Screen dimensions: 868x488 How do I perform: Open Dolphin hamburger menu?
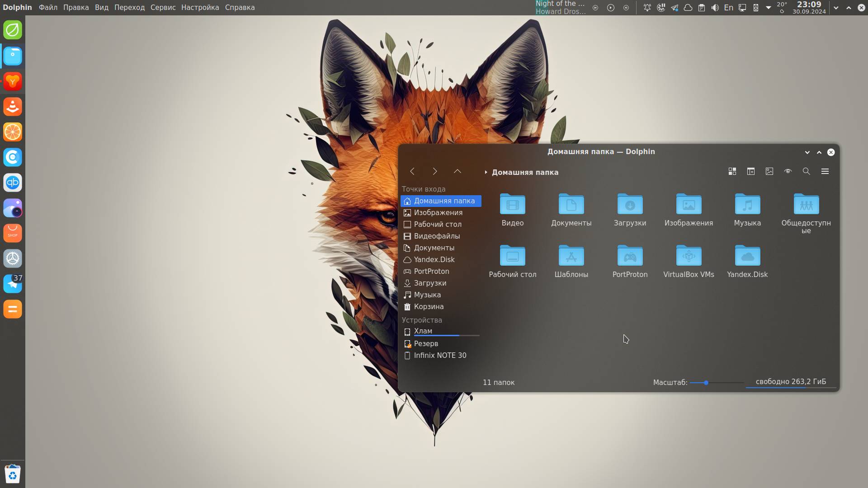(825, 171)
